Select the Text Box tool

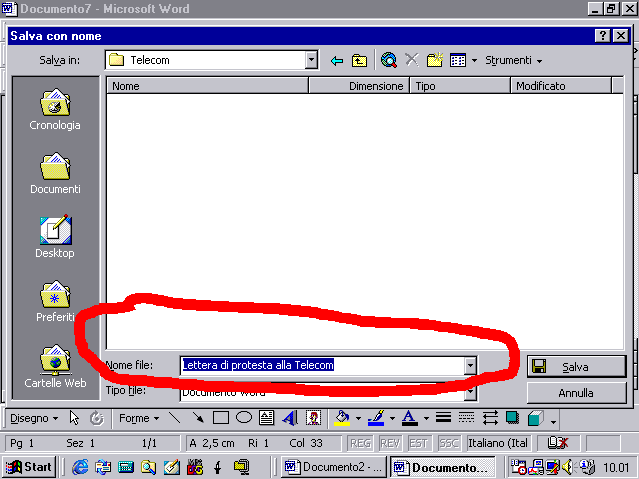coord(267,418)
